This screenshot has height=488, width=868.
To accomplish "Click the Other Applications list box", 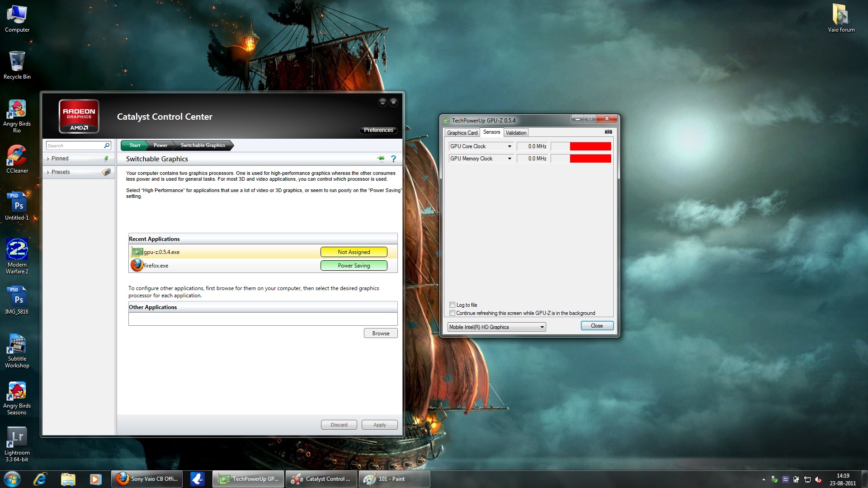I will 263,319.
